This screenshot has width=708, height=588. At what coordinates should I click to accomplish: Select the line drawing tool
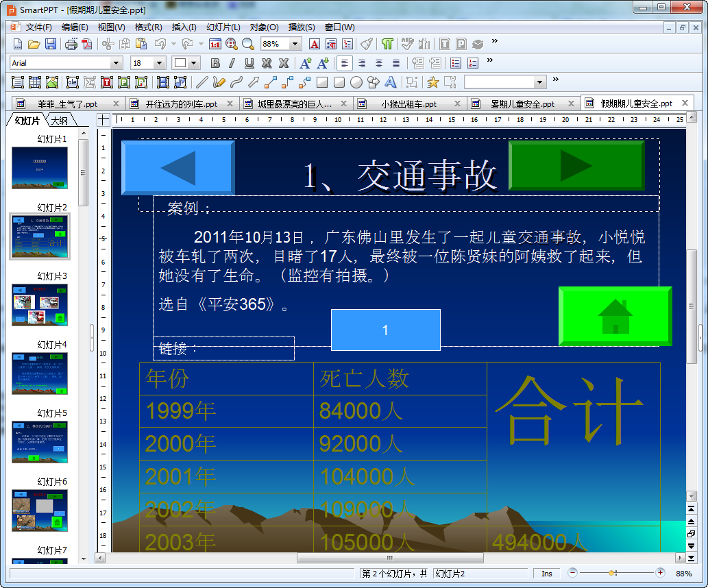202,82
